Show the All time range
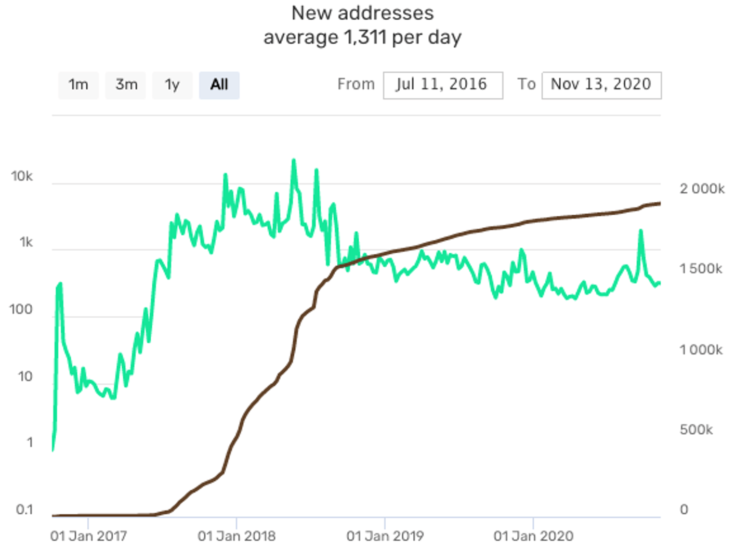Screen dimensions: 735x560 coord(219,85)
